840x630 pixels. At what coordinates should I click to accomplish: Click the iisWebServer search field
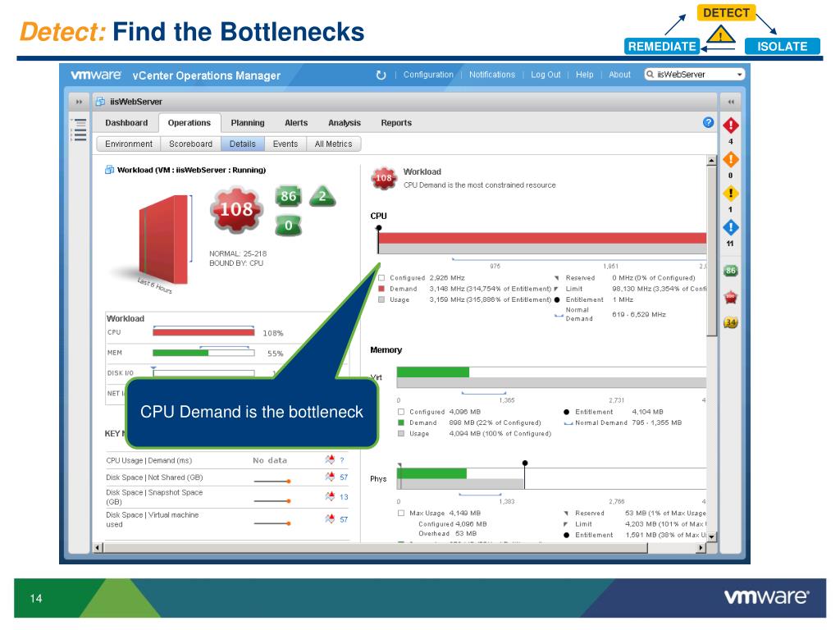tap(694, 75)
